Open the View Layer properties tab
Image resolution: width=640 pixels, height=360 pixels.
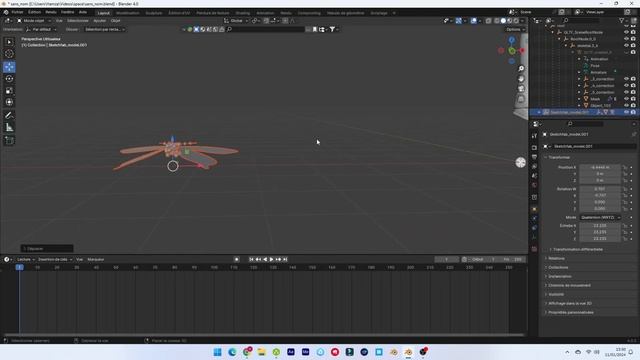[534, 167]
